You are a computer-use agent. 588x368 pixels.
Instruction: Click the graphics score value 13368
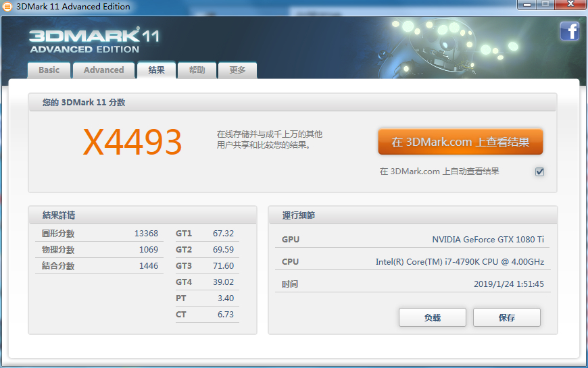[x=146, y=234]
